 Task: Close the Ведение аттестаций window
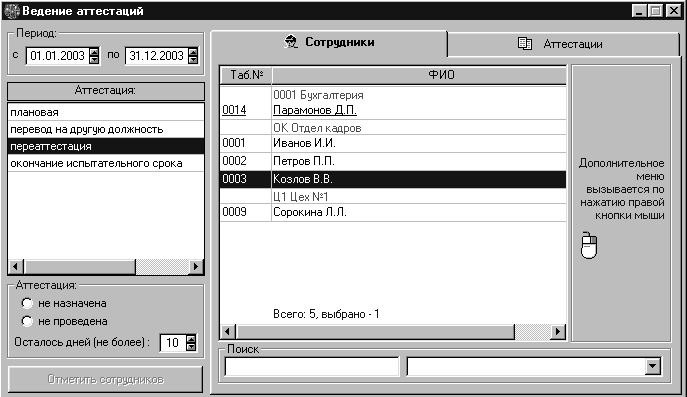pyautogui.click(x=673, y=11)
